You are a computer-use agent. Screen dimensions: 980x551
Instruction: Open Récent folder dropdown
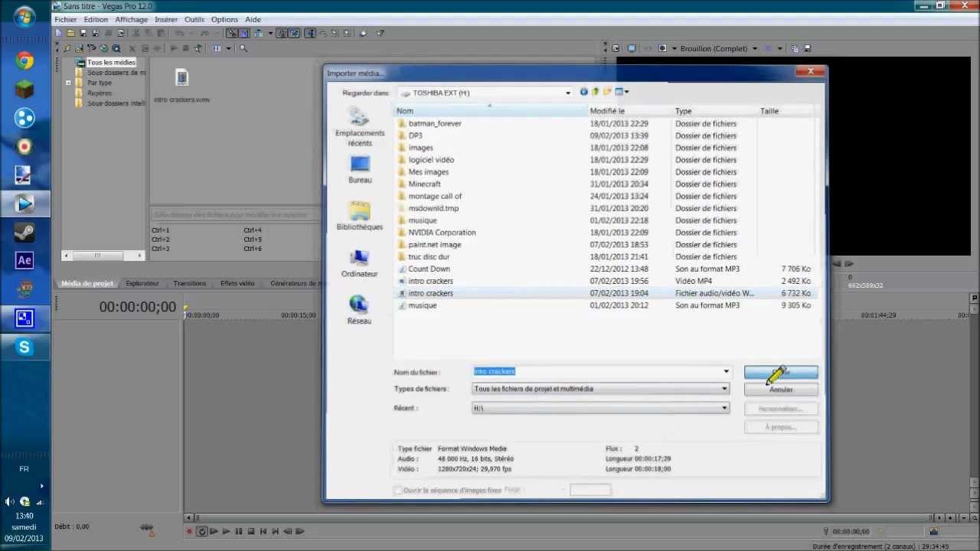click(x=600, y=408)
